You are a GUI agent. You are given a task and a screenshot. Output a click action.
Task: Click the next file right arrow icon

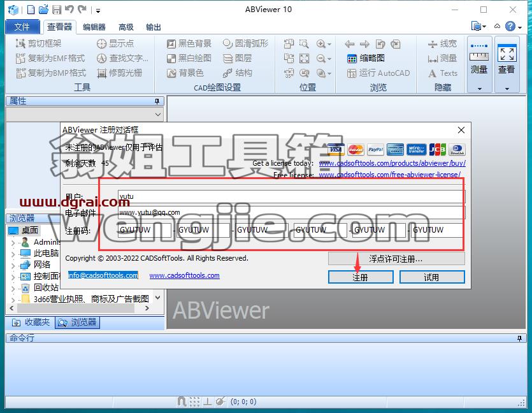click(364, 44)
